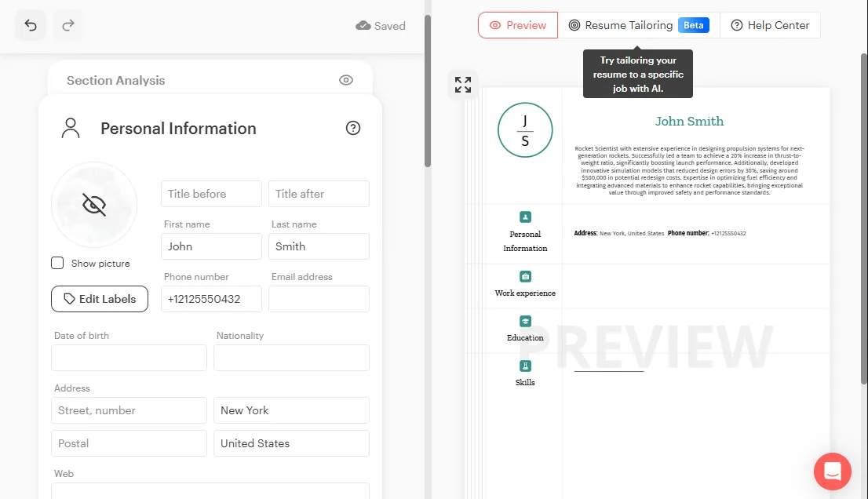Focus the Postal code field

click(129, 443)
